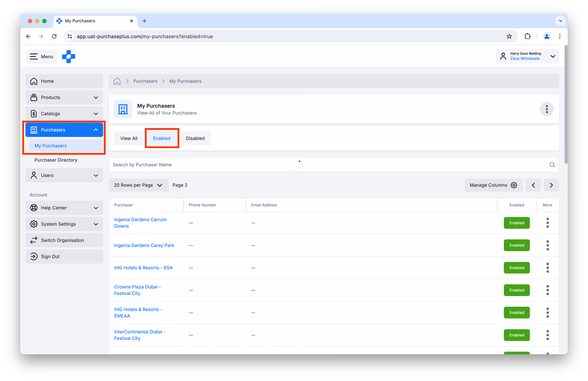Open Ingenia Gardens Carey Park purchaser

coord(144,245)
